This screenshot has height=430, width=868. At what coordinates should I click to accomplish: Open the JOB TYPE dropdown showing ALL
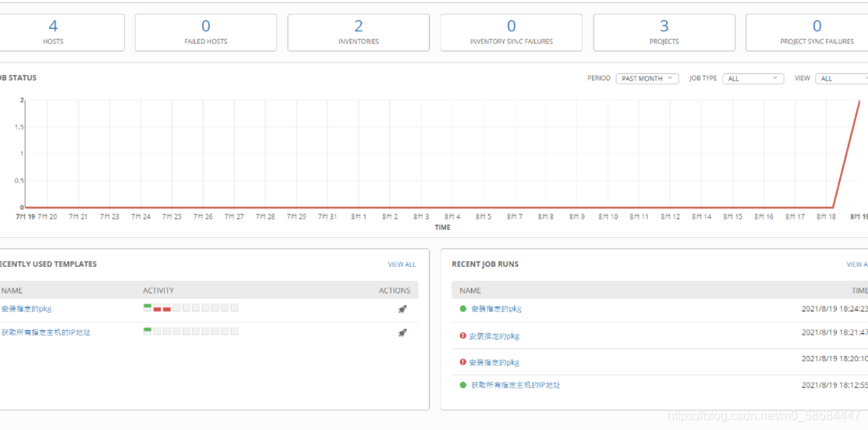click(753, 79)
